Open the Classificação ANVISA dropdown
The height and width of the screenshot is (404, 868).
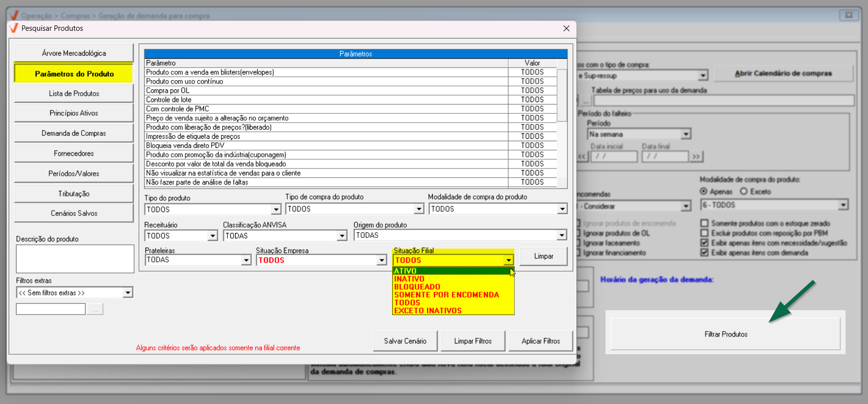(x=342, y=236)
